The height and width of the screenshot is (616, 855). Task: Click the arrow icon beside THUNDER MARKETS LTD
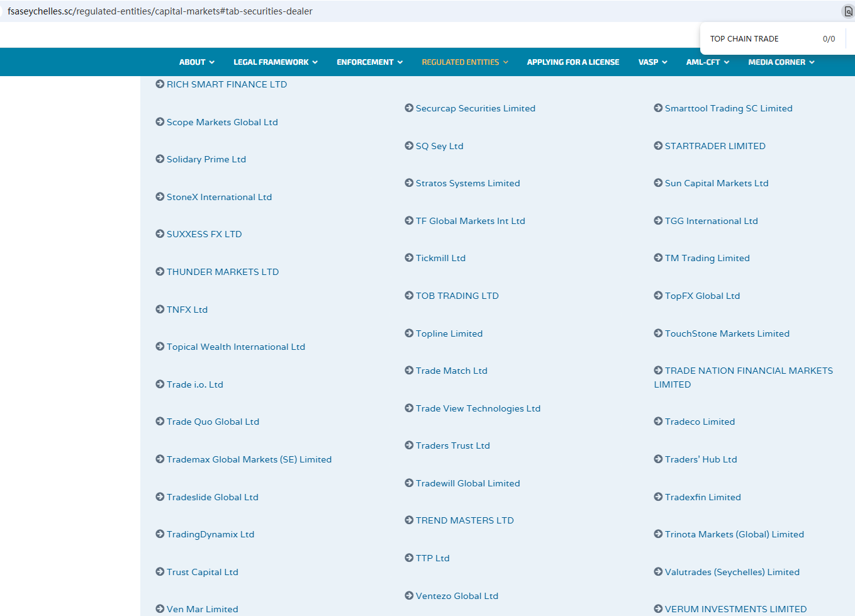click(160, 271)
